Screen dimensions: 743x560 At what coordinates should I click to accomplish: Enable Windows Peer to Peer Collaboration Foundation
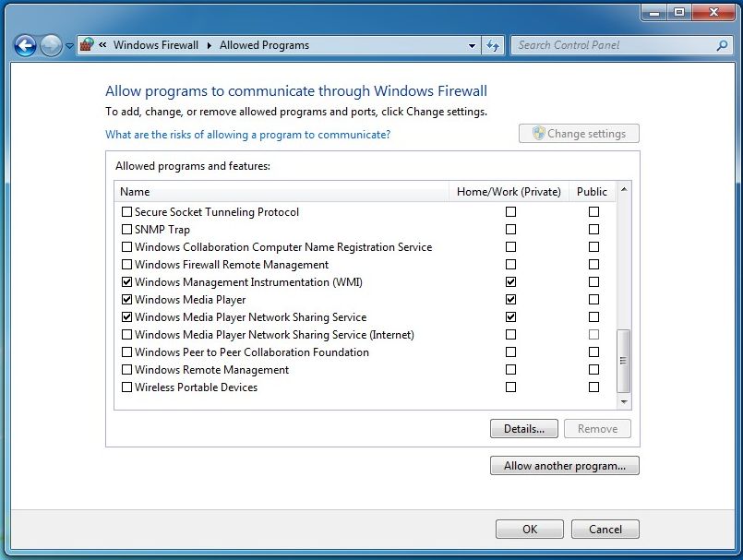click(x=126, y=352)
